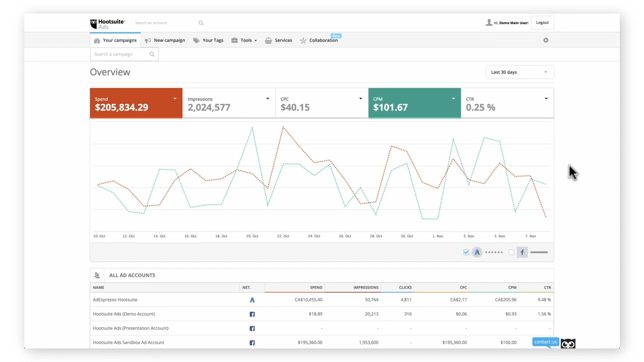Uncheck the Google Ads legend checkbox
This screenshot has width=644, height=362.
(x=466, y=252)
